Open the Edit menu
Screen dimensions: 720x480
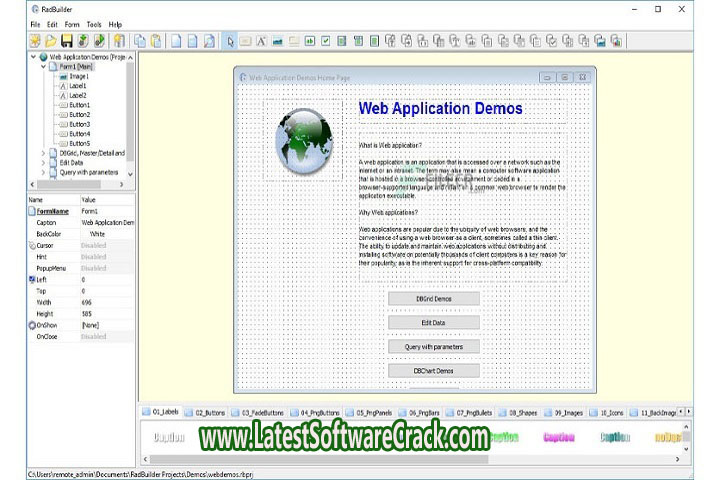[52, 24]
